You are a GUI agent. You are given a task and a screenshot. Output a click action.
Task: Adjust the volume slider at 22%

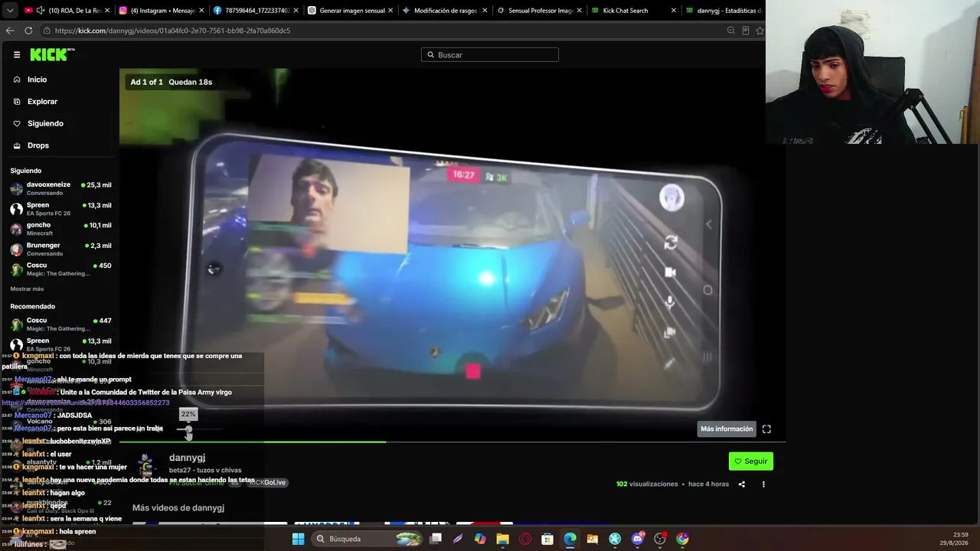[x=188, y=429]
